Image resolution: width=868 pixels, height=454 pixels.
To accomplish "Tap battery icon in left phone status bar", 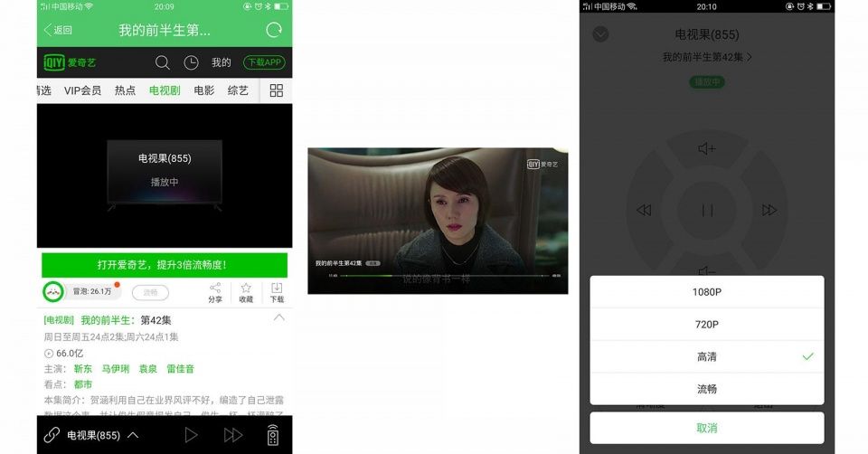I will point(281,6).
